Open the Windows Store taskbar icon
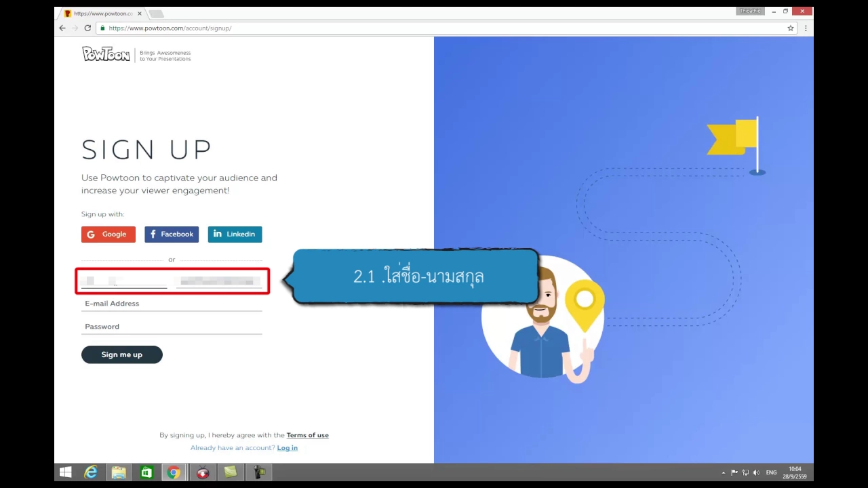868x488 pixels. [146, 472]
